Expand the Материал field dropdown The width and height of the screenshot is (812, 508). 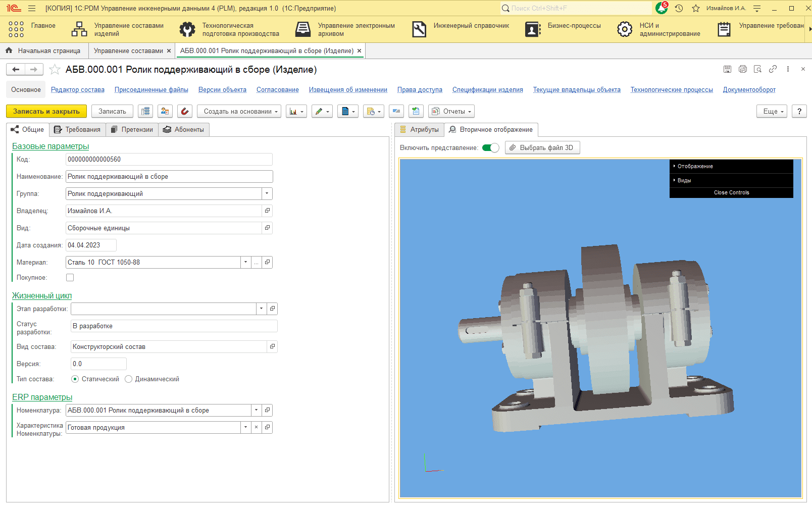[x=245, y=262]
